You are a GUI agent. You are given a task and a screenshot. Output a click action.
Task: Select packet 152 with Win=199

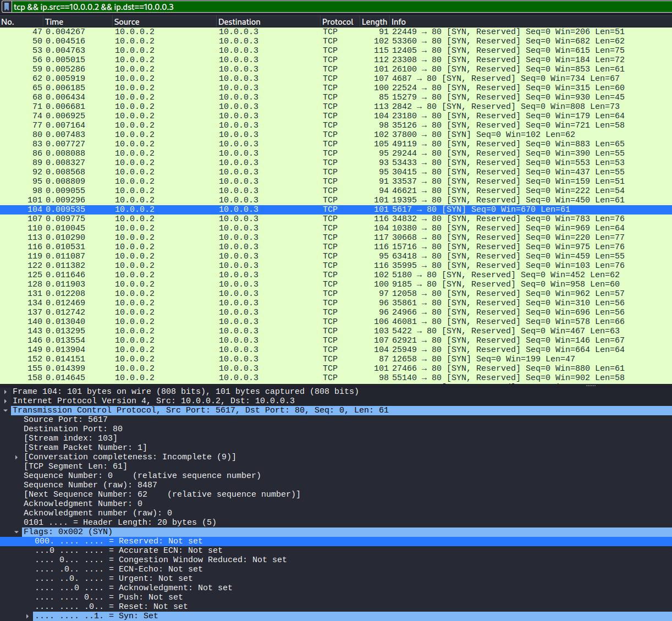coord(220,359)
